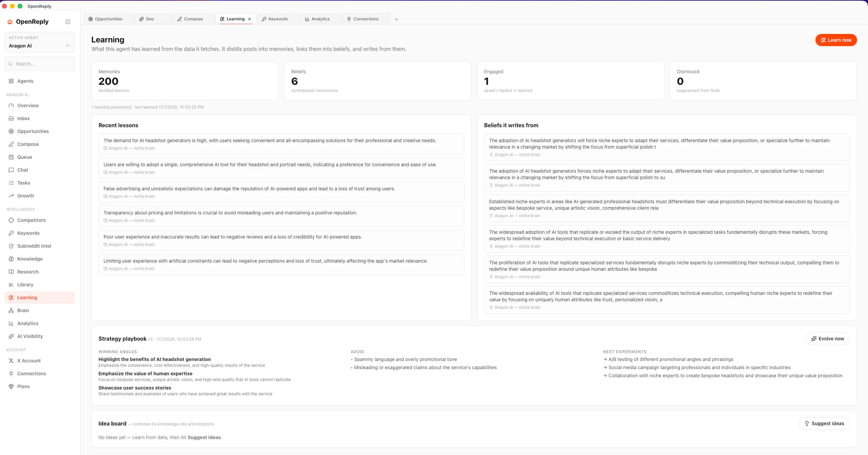Switch to the Compose tab

point(193,19)
